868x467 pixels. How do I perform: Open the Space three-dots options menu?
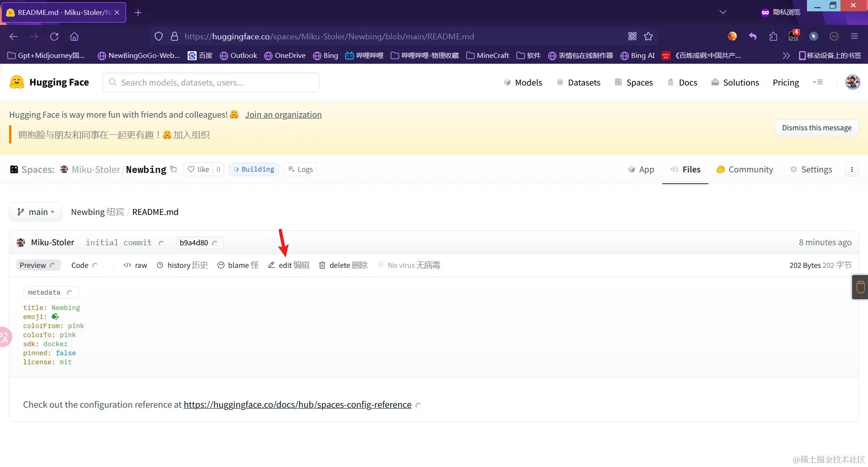[x=852, y=169]
